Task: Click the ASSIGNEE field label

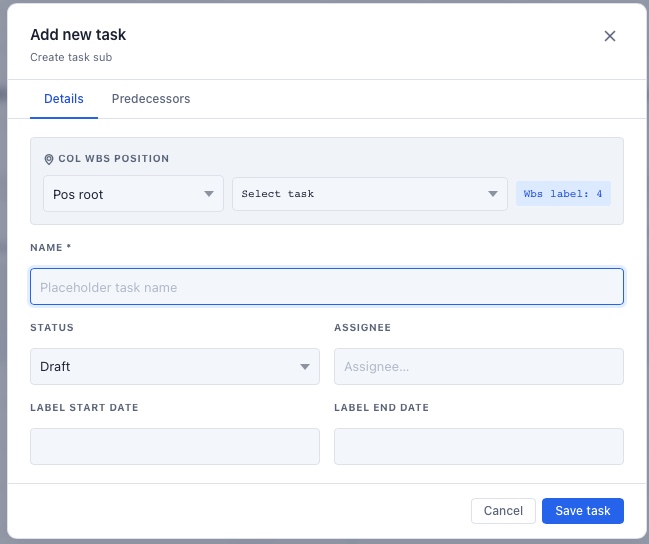Action: (x=362, y=327)
